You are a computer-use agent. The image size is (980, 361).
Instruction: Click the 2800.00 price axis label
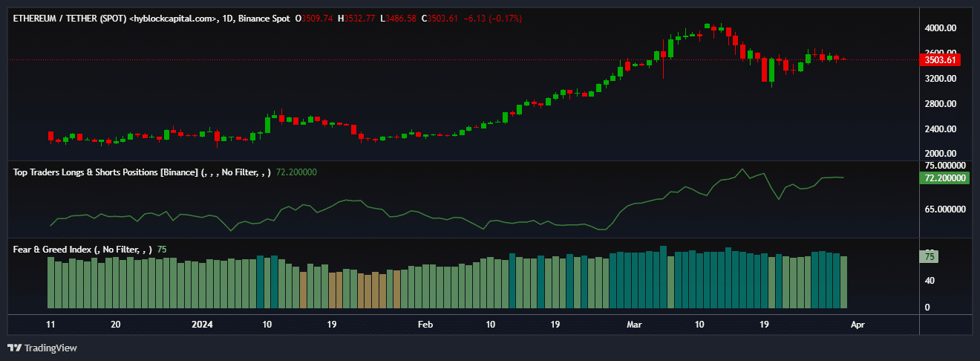click(x=940, y=104)
